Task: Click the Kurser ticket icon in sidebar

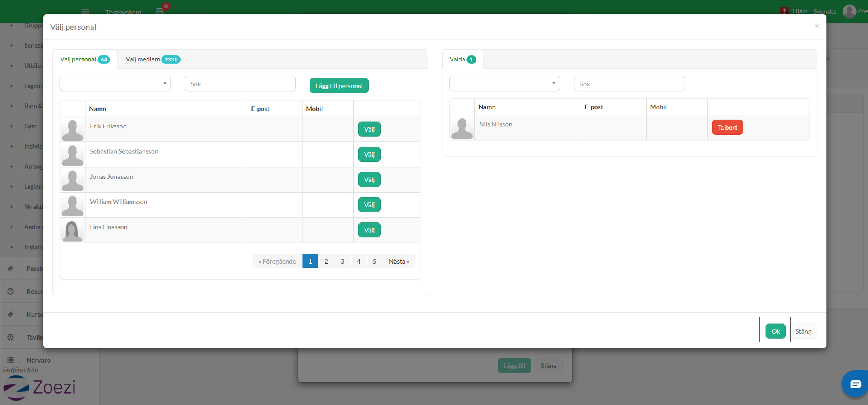Action: pyautogui.click(x=10, y=314)
